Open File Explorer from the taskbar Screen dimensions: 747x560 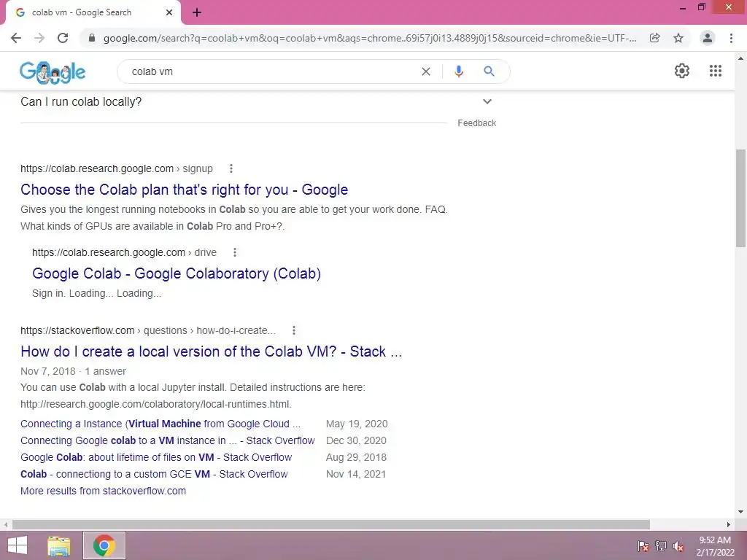(x=59, y=545)
